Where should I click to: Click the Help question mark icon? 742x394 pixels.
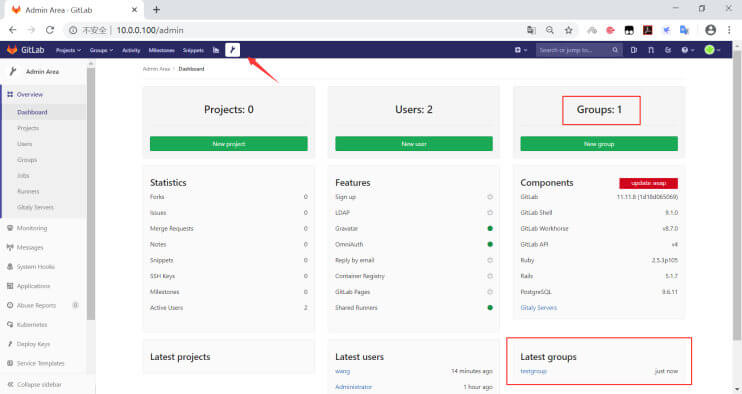point(688,50)
